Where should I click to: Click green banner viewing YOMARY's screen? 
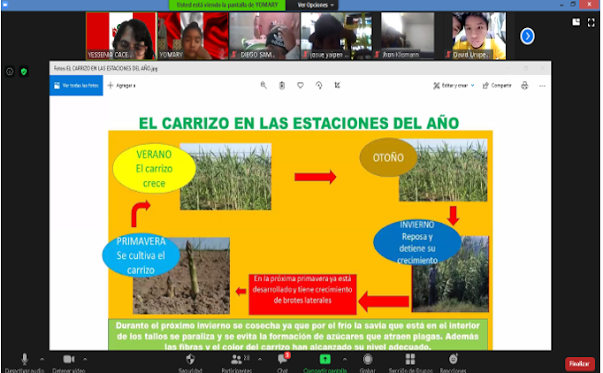(227, 5)
